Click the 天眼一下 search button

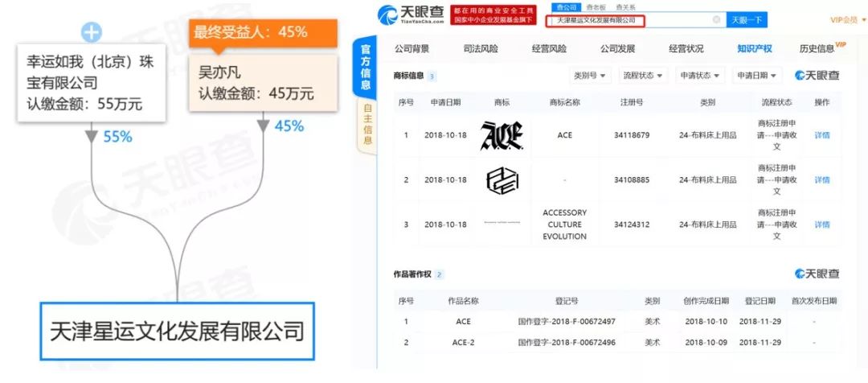[746, 20]
